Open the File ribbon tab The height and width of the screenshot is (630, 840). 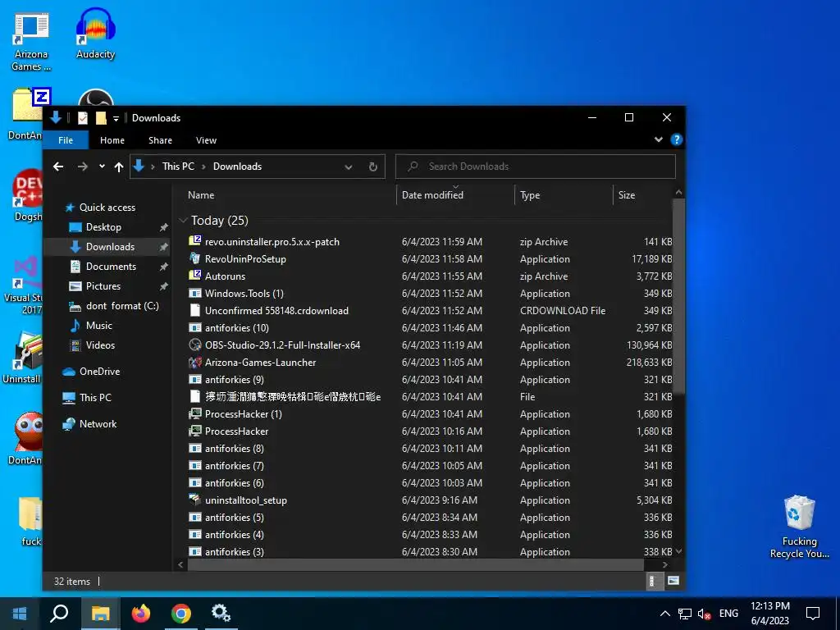(66, 140)
